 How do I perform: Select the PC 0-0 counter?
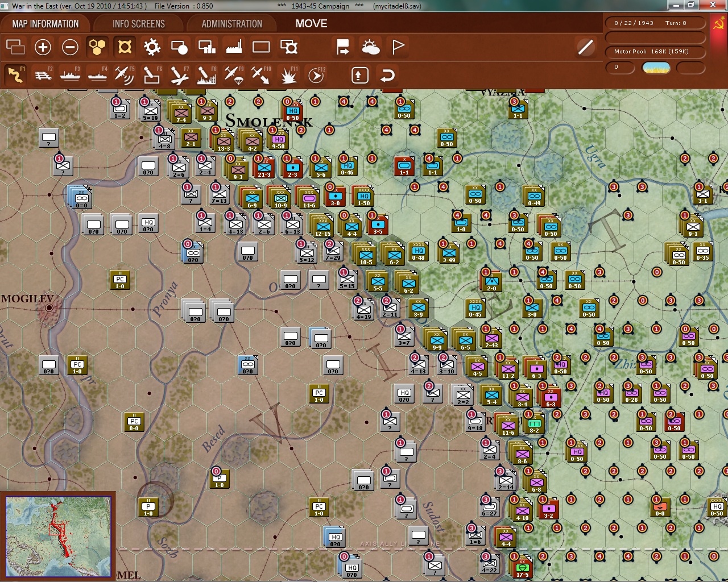(134, 422)
